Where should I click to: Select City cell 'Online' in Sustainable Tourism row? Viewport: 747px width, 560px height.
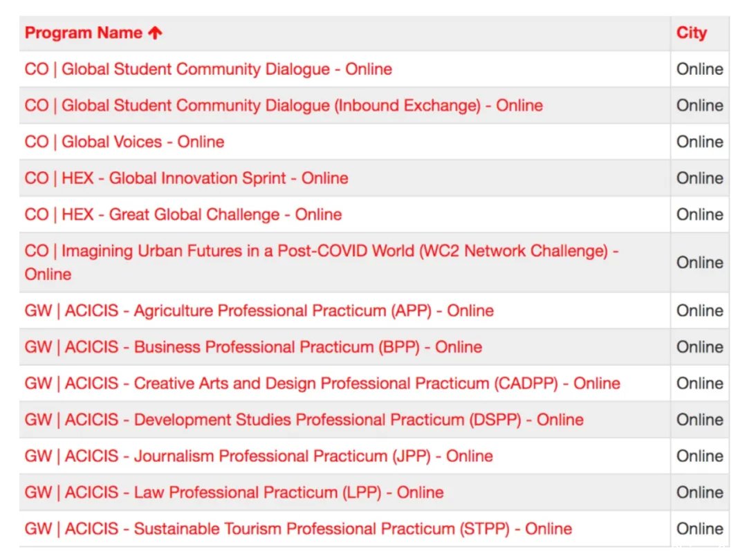pos(700,529)
